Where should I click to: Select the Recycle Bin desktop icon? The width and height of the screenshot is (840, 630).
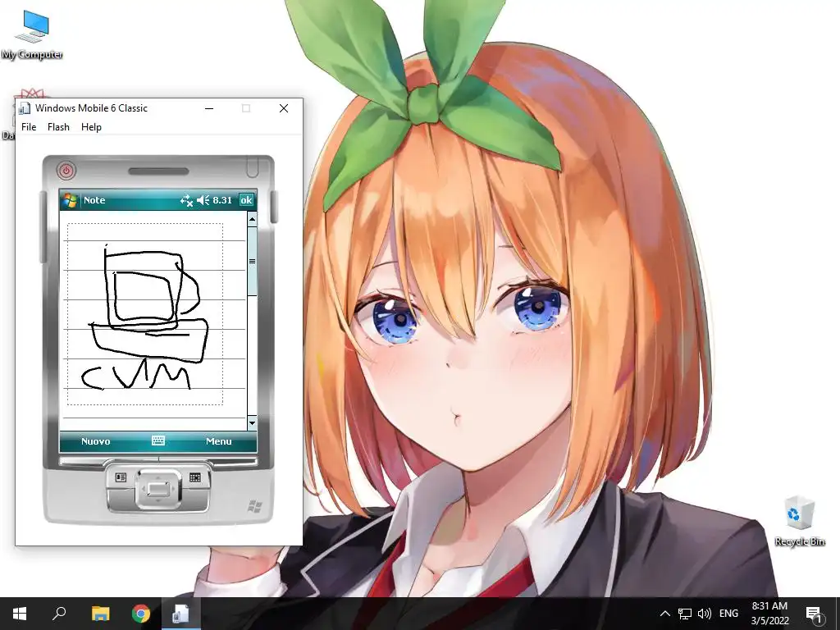click(x=800, y=521)
